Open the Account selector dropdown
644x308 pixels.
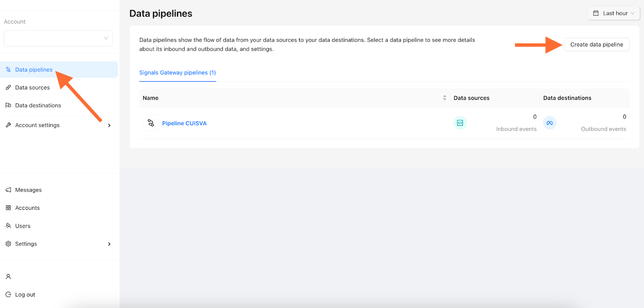coord(58,38)
